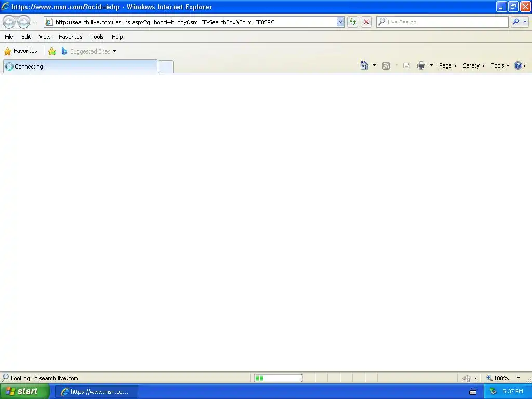Click the Search magnifier button
This screenshot has width=532, height=399.
(x=516, y=22)
